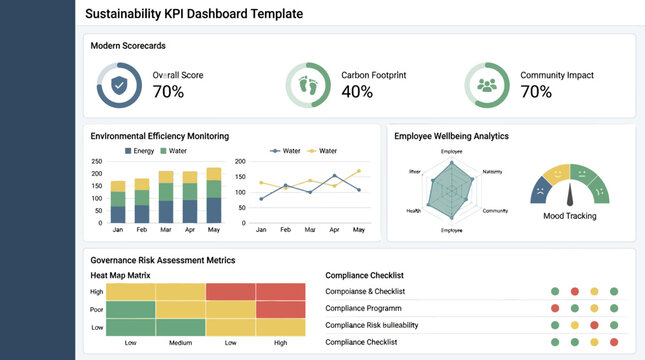Click first status dot in Compoianse & Checklist row
Viewport: 645px width, 360px height.
pos(555,291)
